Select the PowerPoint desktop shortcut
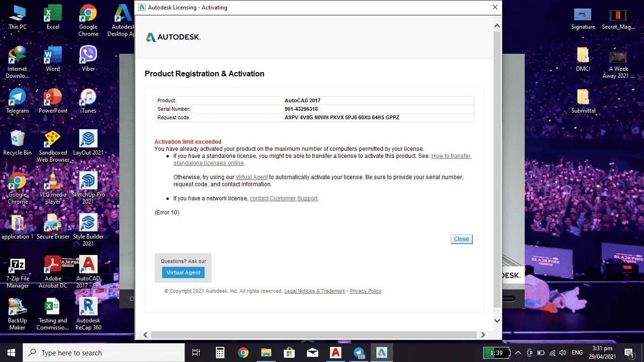 pyautogui.click(x=53, y=101)
